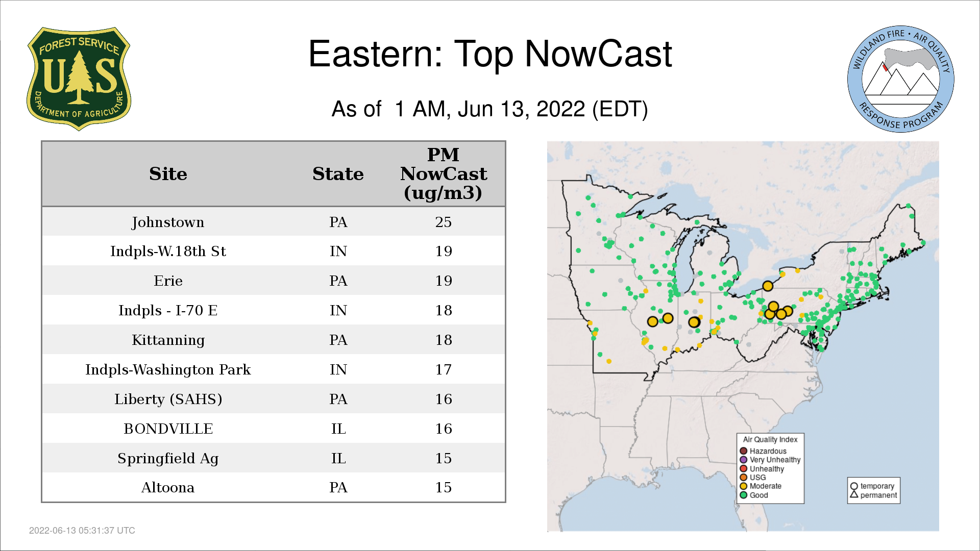Click the Eastern: Top NowCast title
Viewport: 980px width, 551px height.
[490, 54]
